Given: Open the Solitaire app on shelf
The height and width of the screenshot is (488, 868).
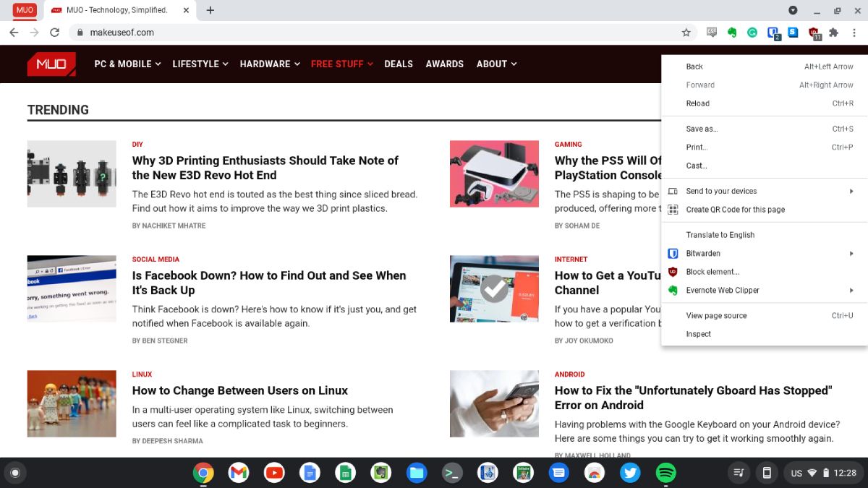Looking at the screenshot, I should pos(523,474).
